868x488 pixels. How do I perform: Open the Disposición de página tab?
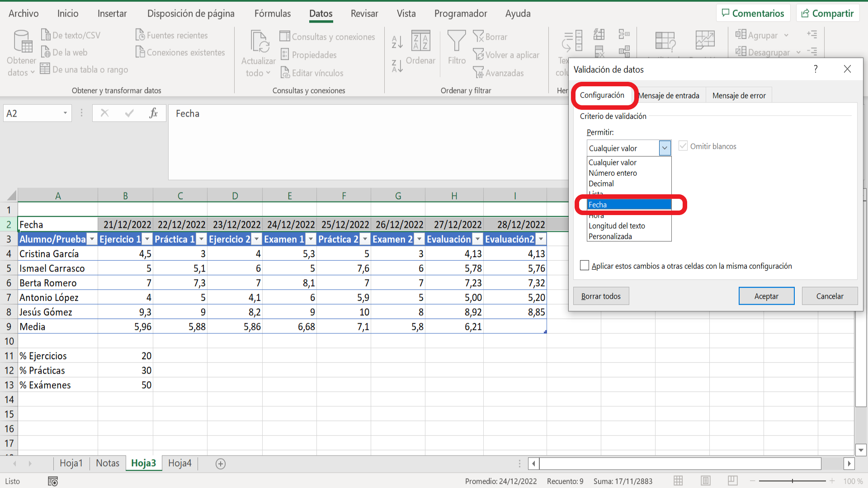point(191,14)
